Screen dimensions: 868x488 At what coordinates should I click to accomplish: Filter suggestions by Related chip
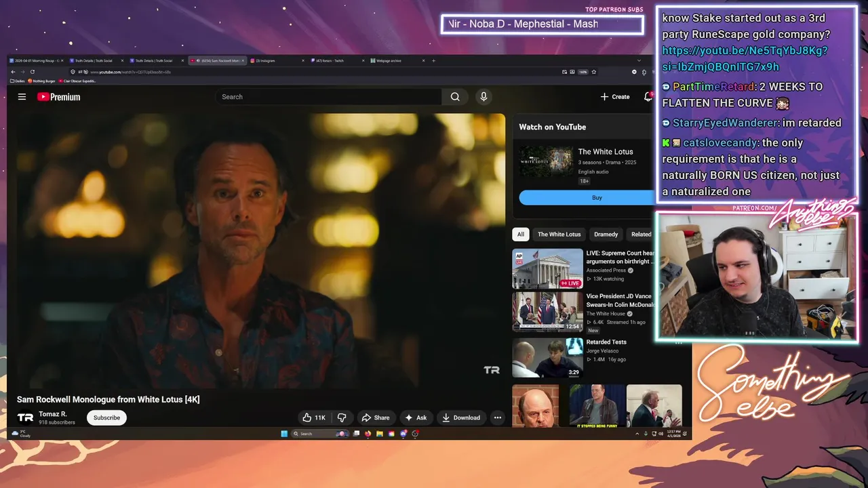(641, 235)
